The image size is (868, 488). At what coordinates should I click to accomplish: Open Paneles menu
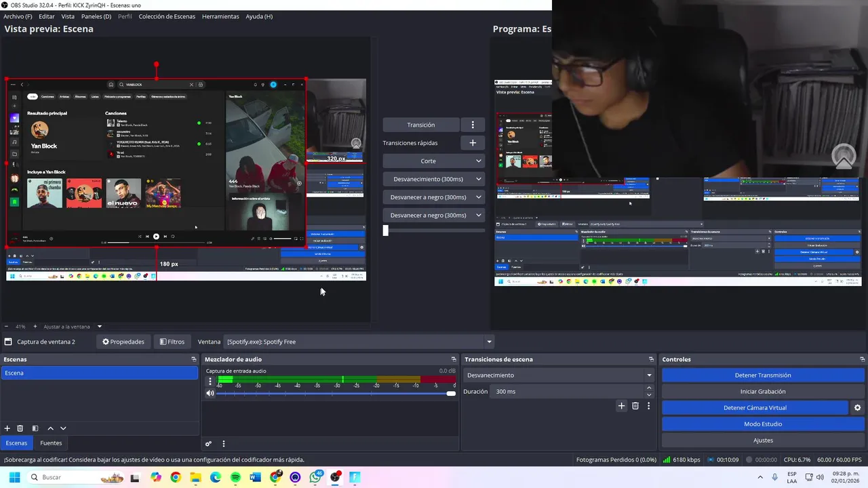point(96,16)
